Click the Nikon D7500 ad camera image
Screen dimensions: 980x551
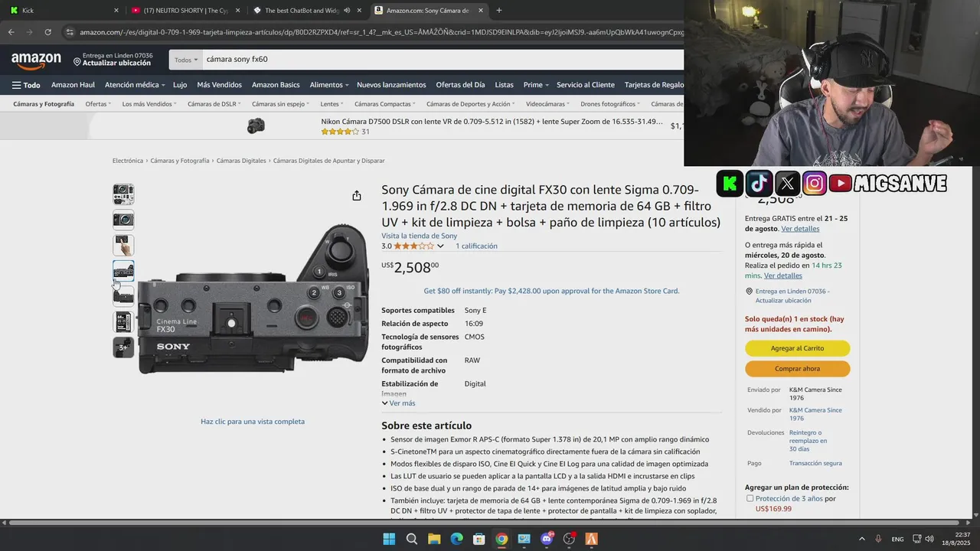point(256,126)
